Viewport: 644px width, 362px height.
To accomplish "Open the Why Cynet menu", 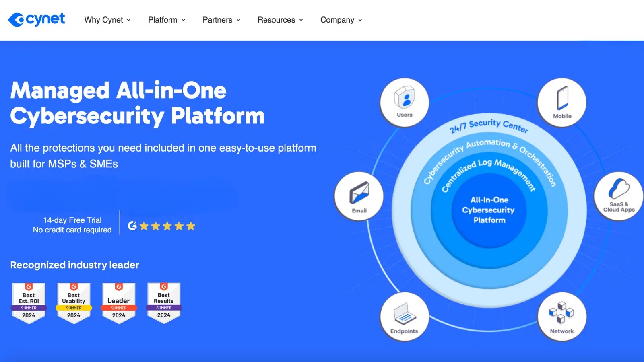I will [107, 20].
